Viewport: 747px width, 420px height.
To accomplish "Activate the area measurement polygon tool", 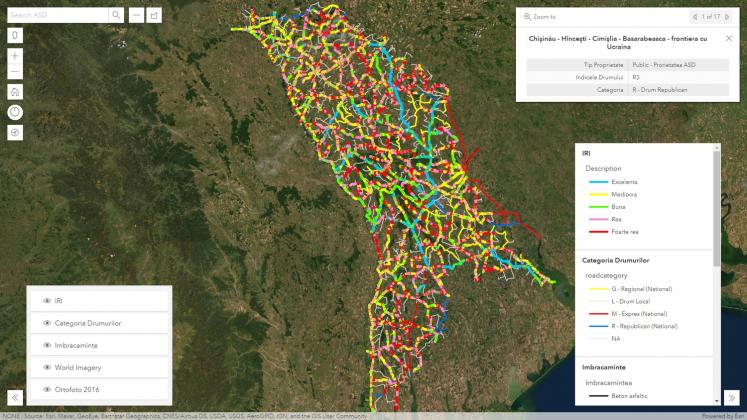I will [x=154, y=15].
